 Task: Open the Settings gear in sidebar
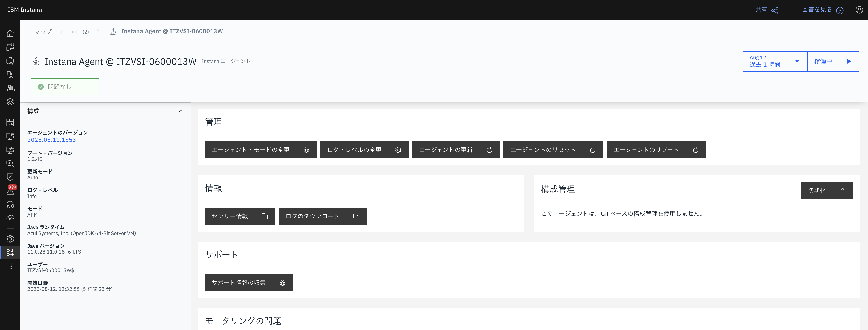tap(10, 239)
